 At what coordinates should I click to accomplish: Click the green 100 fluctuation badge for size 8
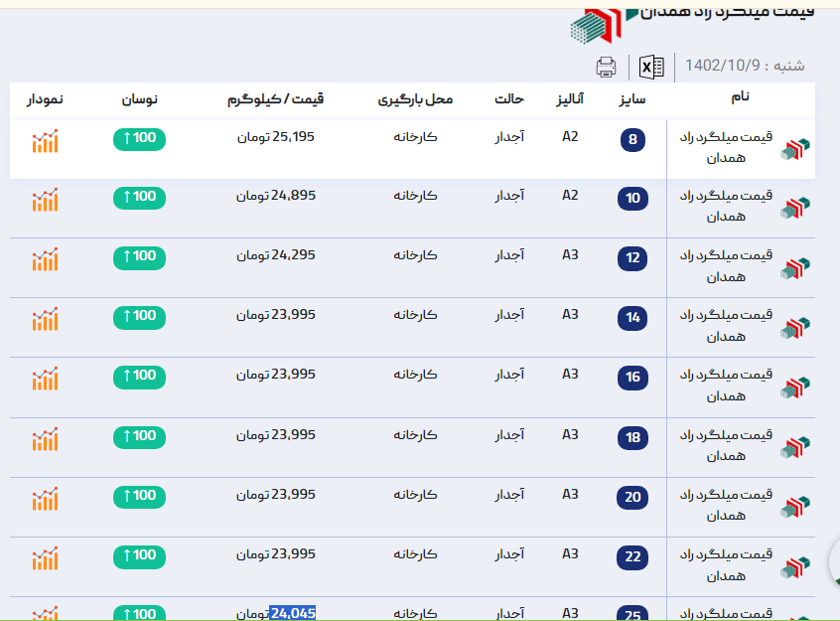[139, 138]
